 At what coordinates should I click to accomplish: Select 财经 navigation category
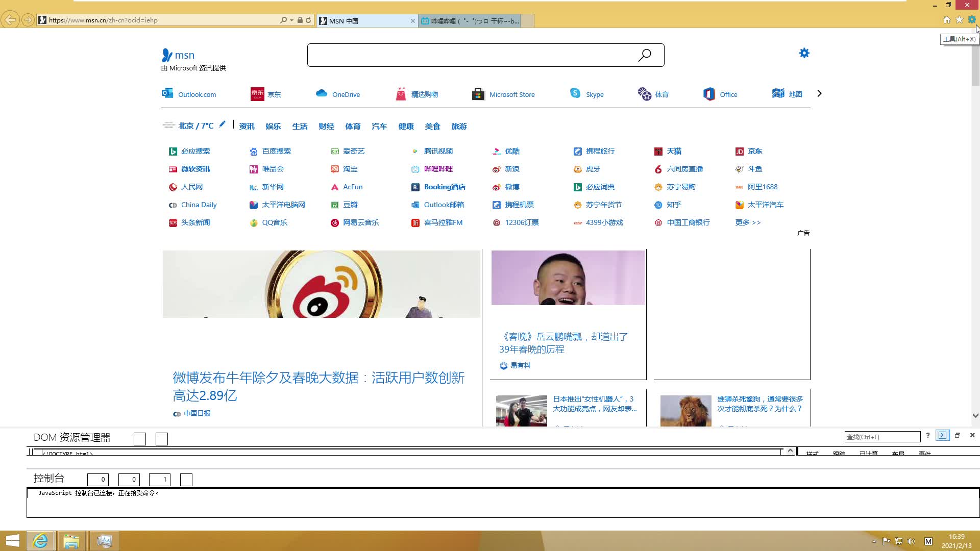326,126
